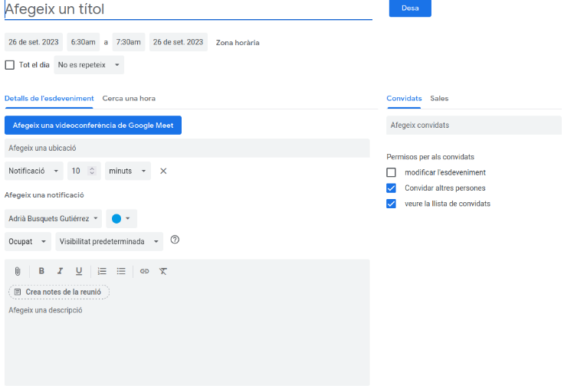Toggle bold formatting in description toolbar
This screenshot has height=392, width=574.
41,271
